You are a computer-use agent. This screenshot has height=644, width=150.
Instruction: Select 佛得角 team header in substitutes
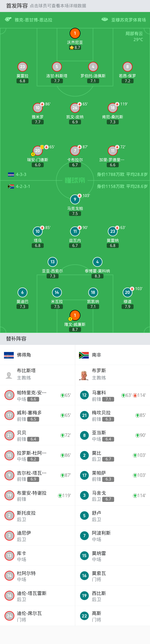[x=37, y=355]
